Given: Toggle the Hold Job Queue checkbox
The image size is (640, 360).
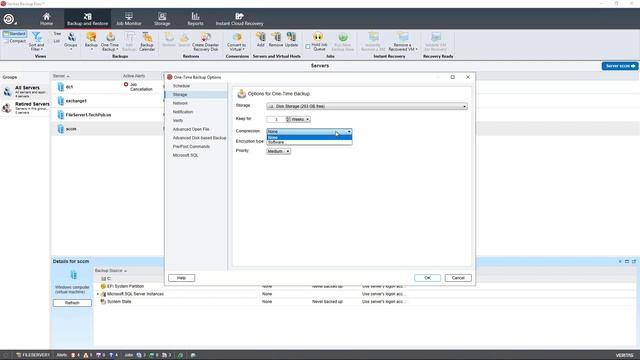Looking at the screenshot, I should tap(308, 47).
